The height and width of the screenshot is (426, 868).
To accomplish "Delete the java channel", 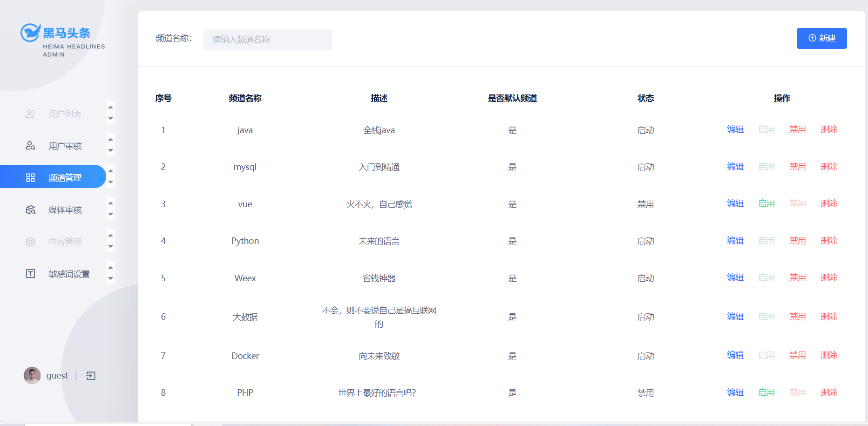I will [829, 129].
